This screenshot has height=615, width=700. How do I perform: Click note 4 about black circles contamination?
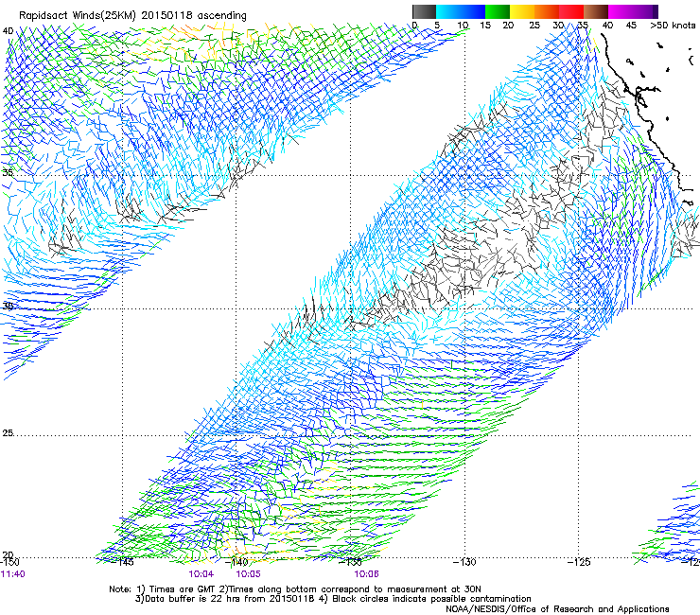425,599
